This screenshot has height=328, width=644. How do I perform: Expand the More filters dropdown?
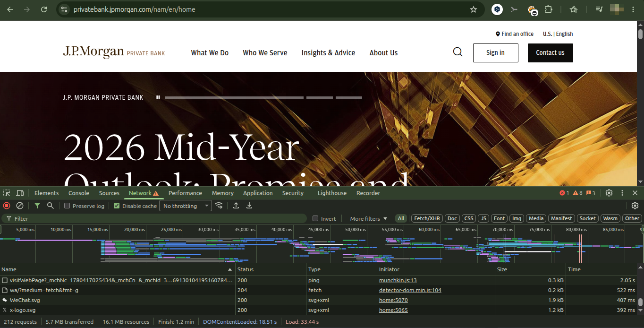[368, 219]
